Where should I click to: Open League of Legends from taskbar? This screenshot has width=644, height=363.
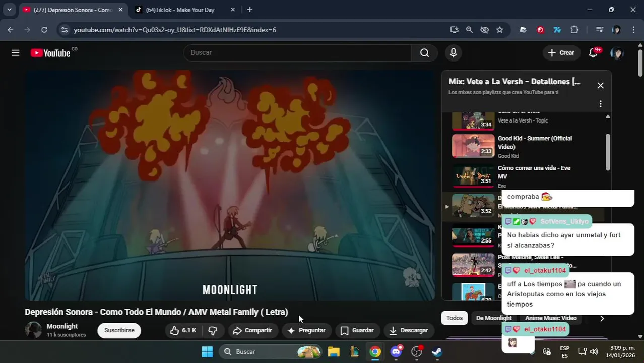click(x=354, y=352)
